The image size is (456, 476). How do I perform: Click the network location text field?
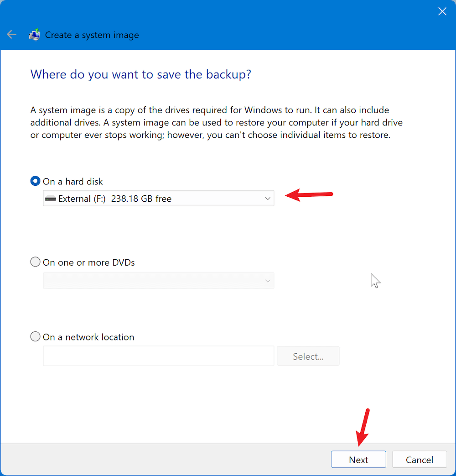tap(158, 356)
